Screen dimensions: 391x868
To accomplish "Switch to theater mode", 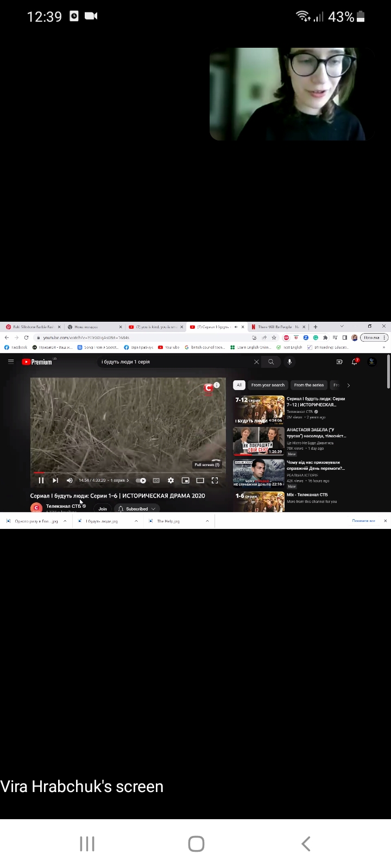I will pos(200,480).
